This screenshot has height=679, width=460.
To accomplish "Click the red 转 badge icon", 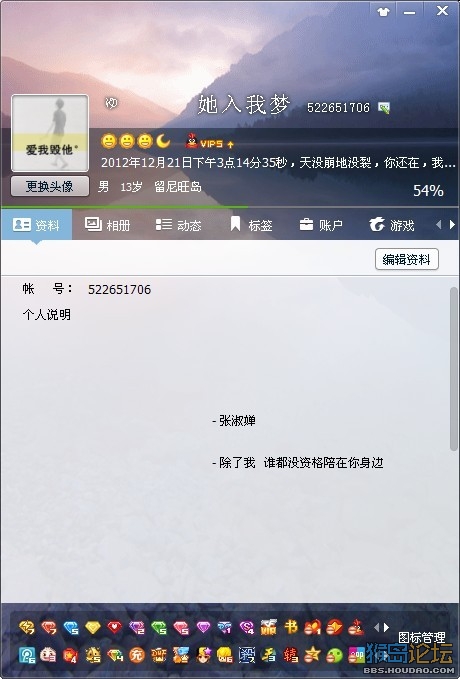I will 291,655.
